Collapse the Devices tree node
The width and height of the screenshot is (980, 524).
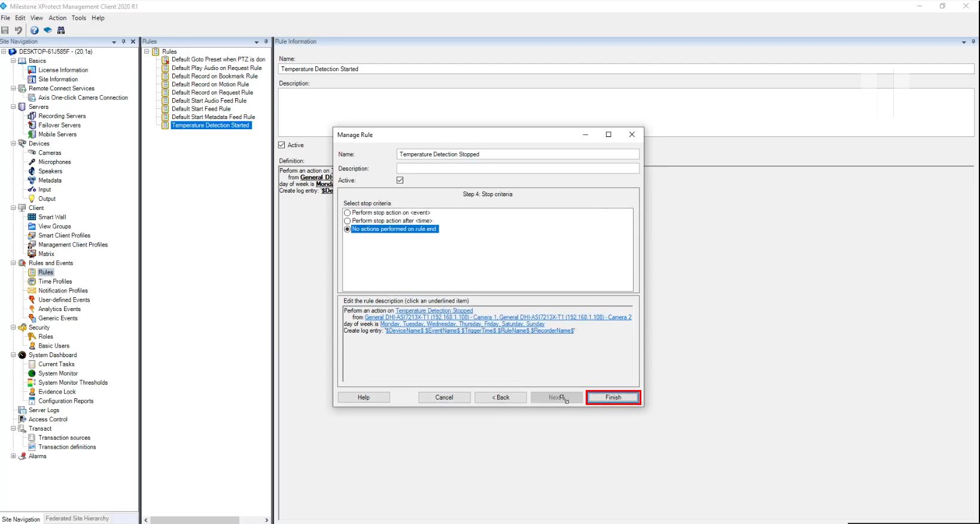[13, 144]
